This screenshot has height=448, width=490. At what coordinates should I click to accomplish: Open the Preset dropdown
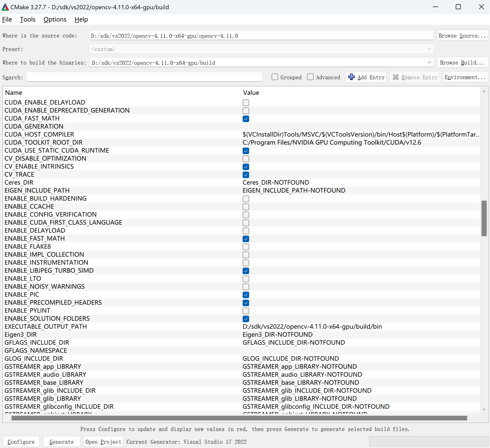429,49
